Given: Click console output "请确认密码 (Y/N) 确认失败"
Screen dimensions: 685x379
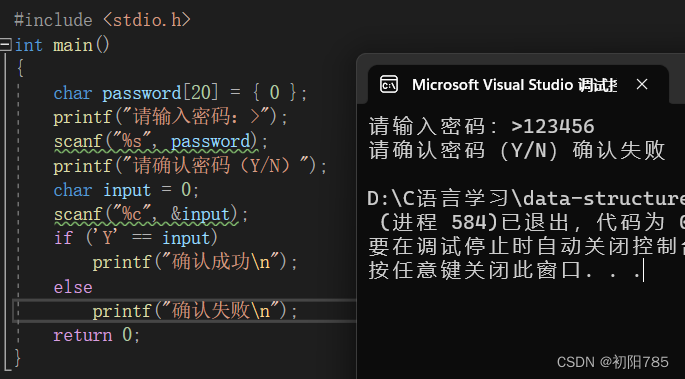Looking at the screenshot, I should (517, 151).
